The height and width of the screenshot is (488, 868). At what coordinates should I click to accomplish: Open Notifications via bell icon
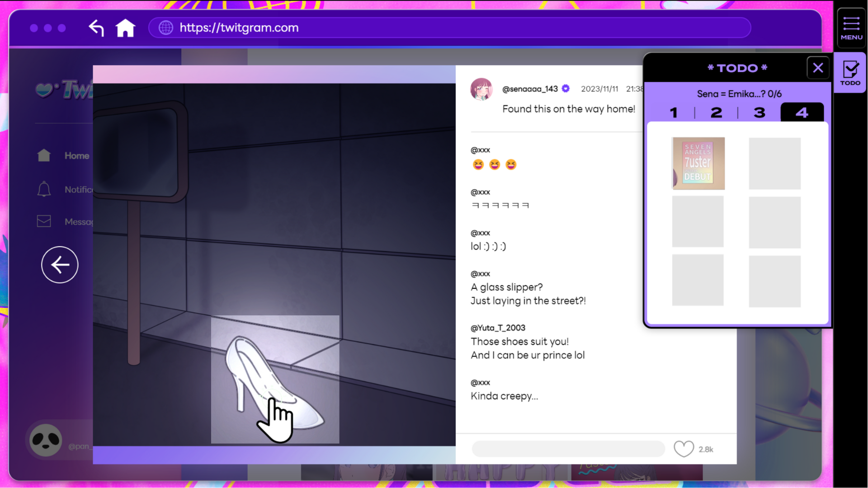(x=44, y=189)
